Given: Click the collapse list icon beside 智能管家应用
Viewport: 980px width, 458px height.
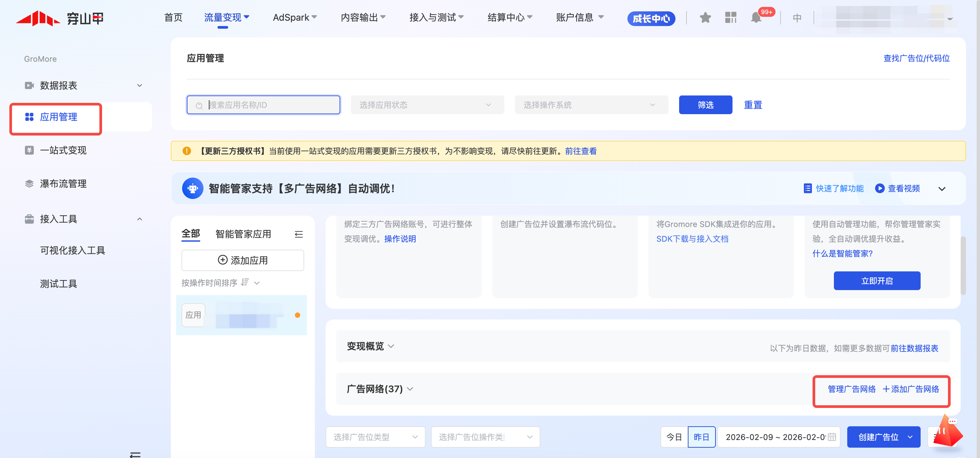Looking at the screenshot, I should 299,234.
